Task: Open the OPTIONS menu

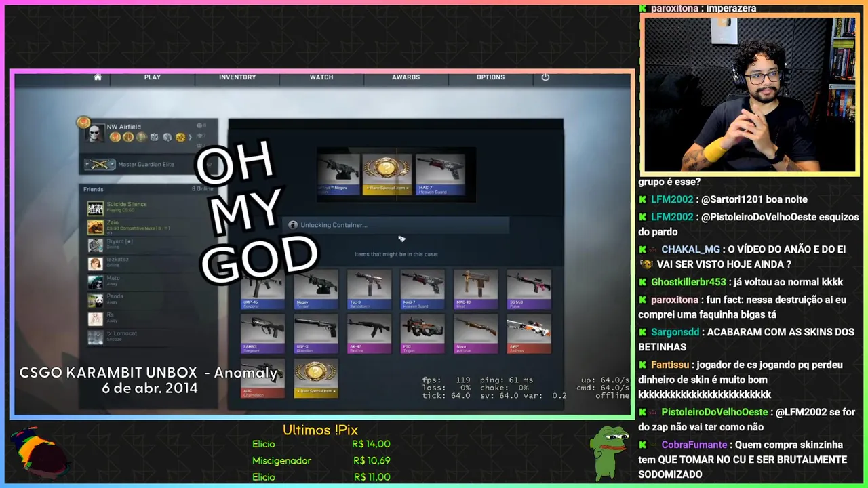Action: [490, 77]
